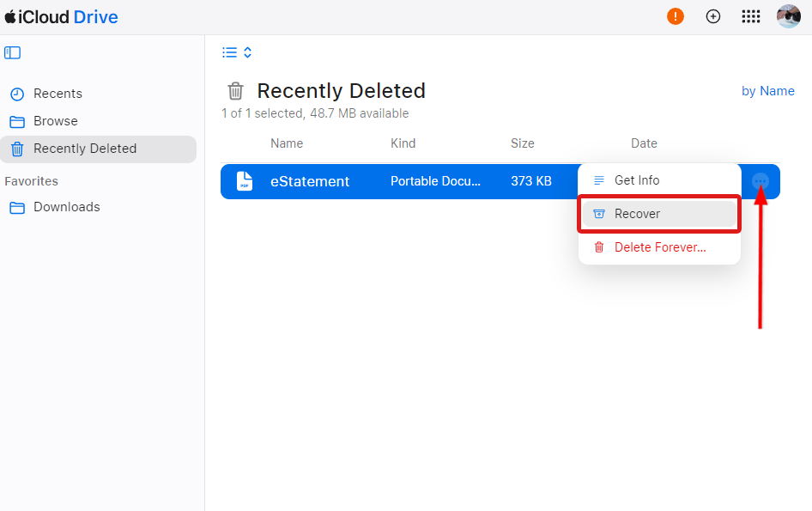Sort by the Name column header
Viewport: 812px width, 511px height.
[287, 143]
